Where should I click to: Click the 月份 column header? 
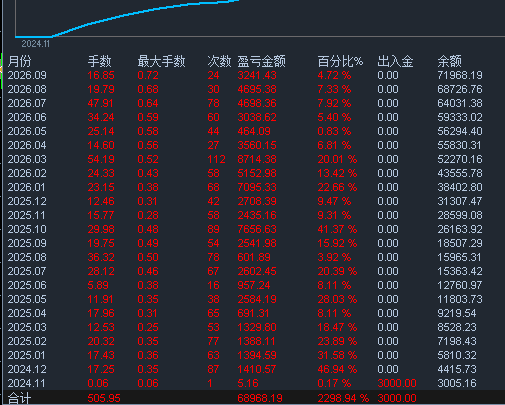19,61
